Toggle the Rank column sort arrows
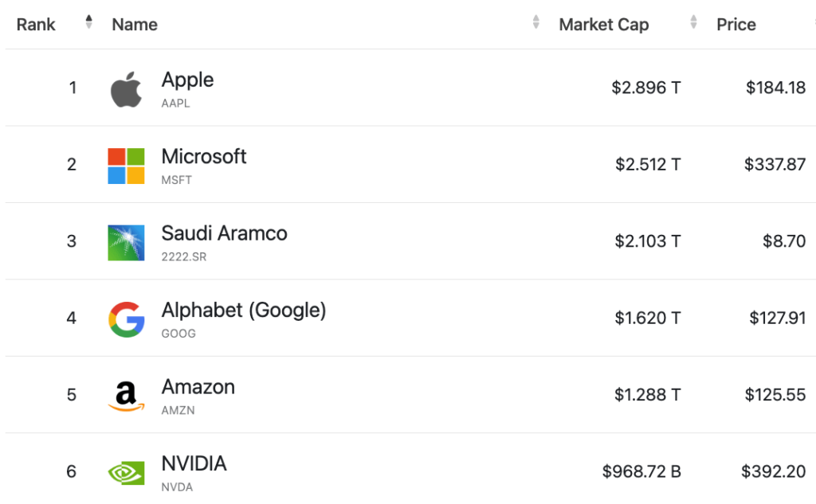Screen dimensions: 816x504 (89, 21)
